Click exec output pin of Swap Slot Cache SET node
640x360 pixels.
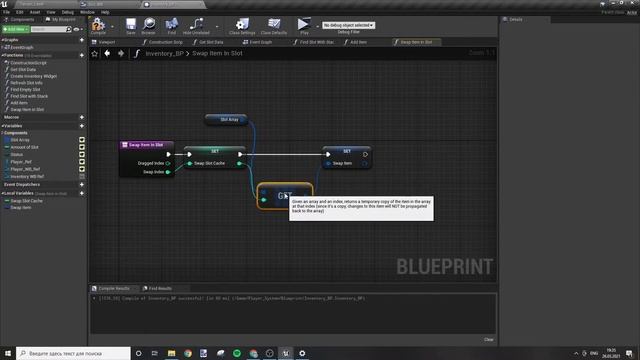[x=240, y=154]
